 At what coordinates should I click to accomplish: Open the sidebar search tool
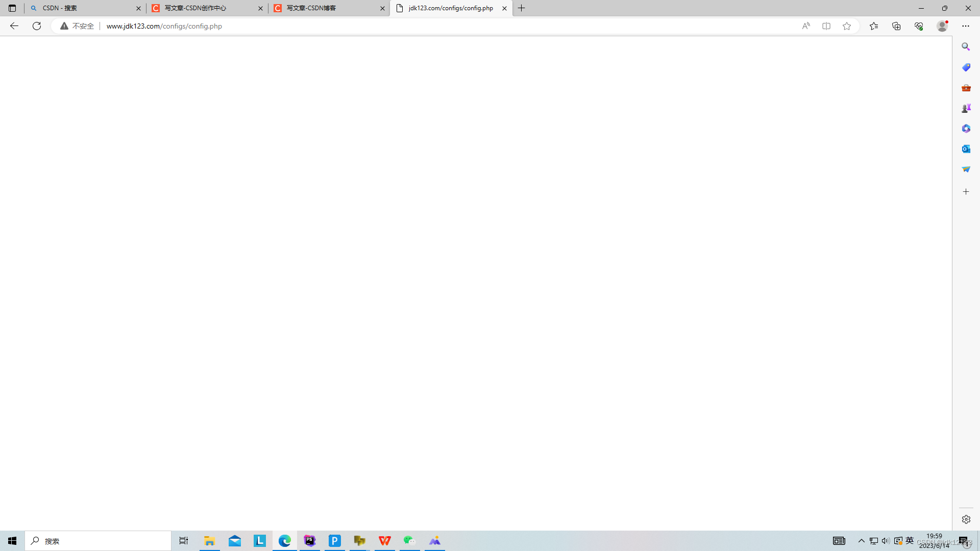(966, 47)
